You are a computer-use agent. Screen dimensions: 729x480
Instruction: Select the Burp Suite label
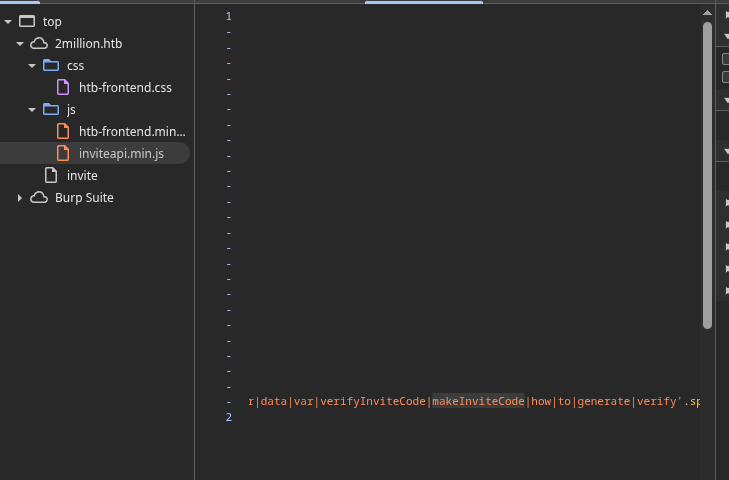pos(84,198)
